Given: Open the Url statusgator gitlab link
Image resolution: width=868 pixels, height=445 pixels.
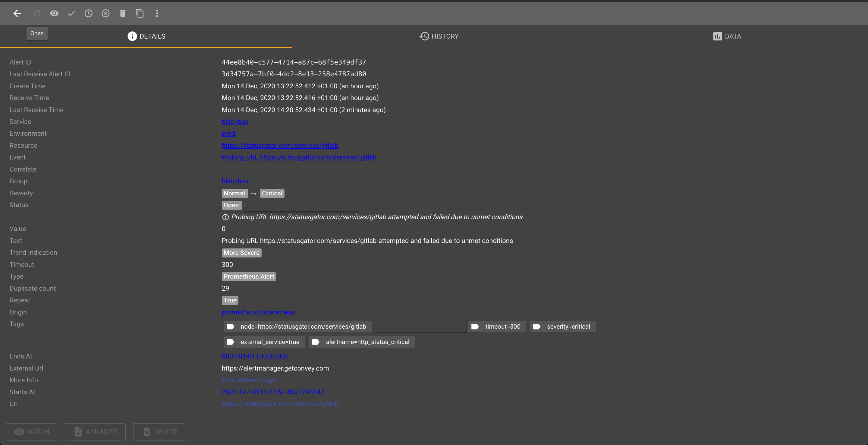Looking at the screenshot, I should point(280,404).
